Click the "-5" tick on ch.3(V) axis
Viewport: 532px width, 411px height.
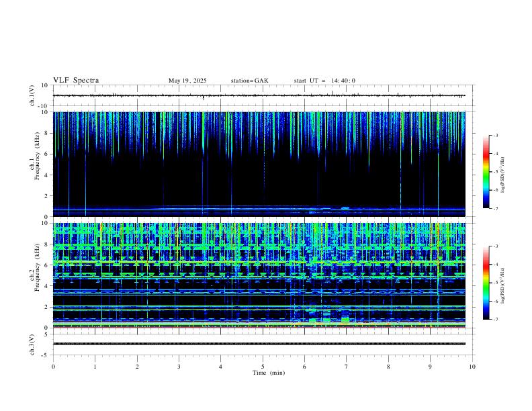pyautogui.click(x=46, y=355)
